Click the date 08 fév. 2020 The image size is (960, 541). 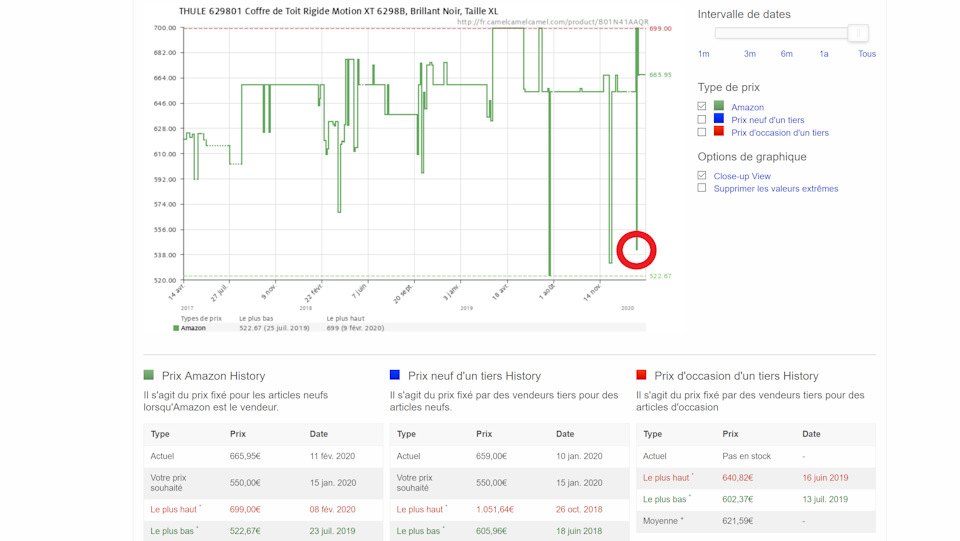[332, 509]
